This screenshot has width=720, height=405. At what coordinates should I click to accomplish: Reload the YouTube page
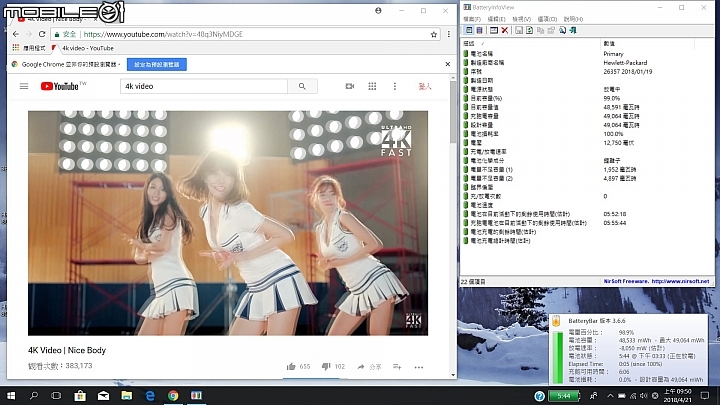click(42, 34)
